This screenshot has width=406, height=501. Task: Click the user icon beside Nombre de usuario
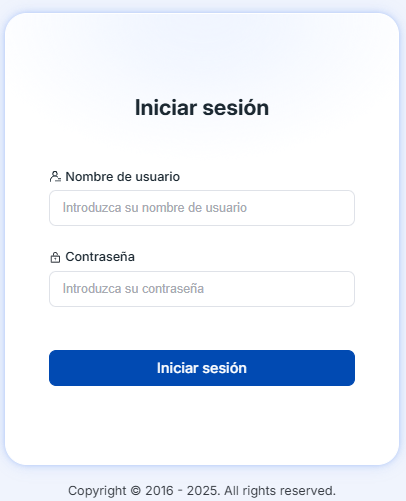click(55, 176)
